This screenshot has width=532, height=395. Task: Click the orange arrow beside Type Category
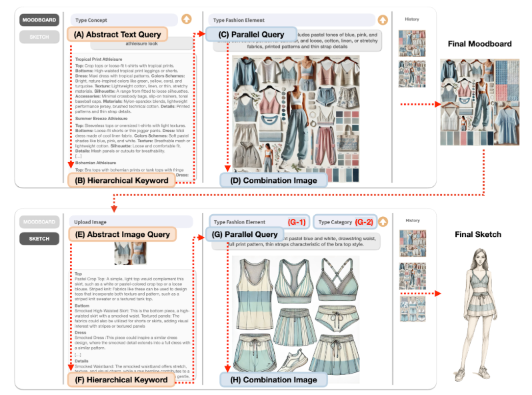(x=383, y=221)
